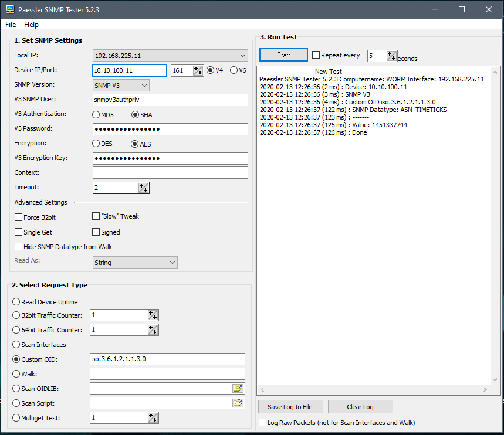Click log vertical scrollbar down arrow
504x435 pixels.
(x=495, y=380)
